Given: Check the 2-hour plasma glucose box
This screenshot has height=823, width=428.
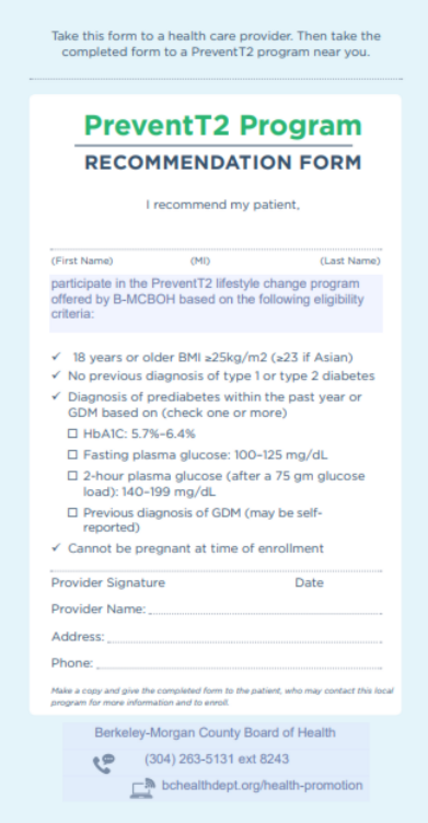Looking at the screenshot, I should pyautogui.click(x=72, y=476).
